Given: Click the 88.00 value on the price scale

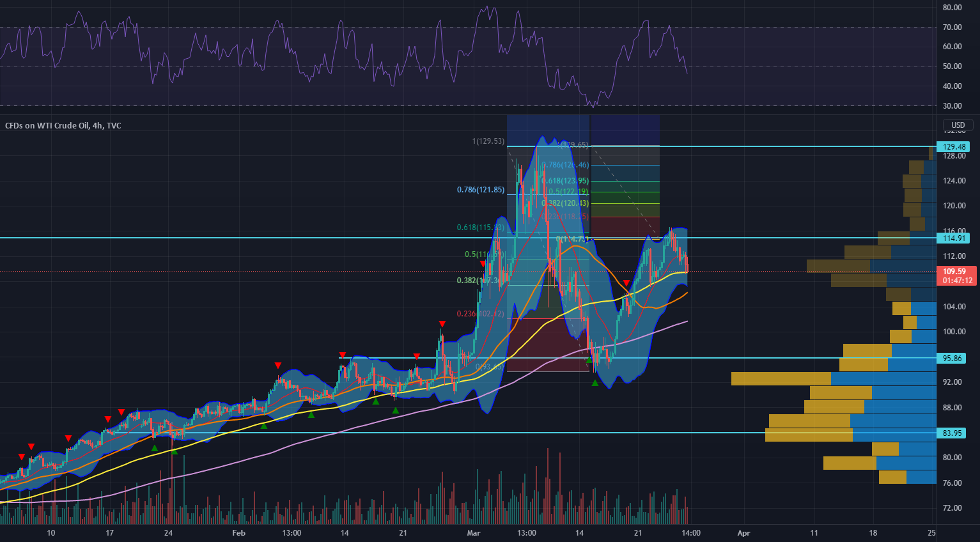Looking at the screenshot, I should [x=953, y=408].
